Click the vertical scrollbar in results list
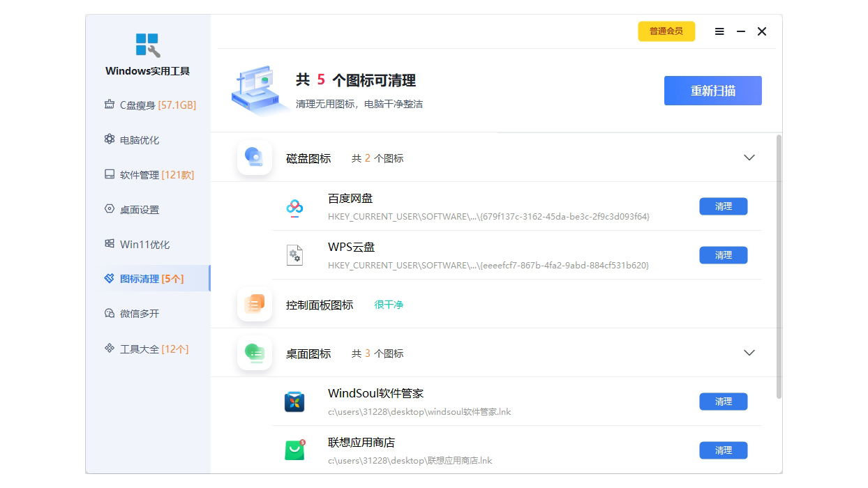868x488 pixels. point(779,265)
